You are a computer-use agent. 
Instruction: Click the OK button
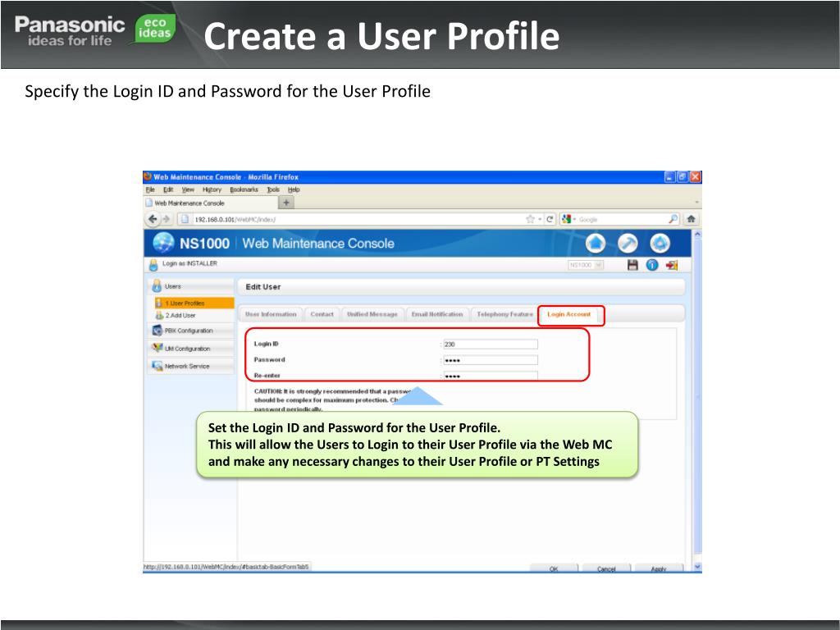click(x=554, y=568)
